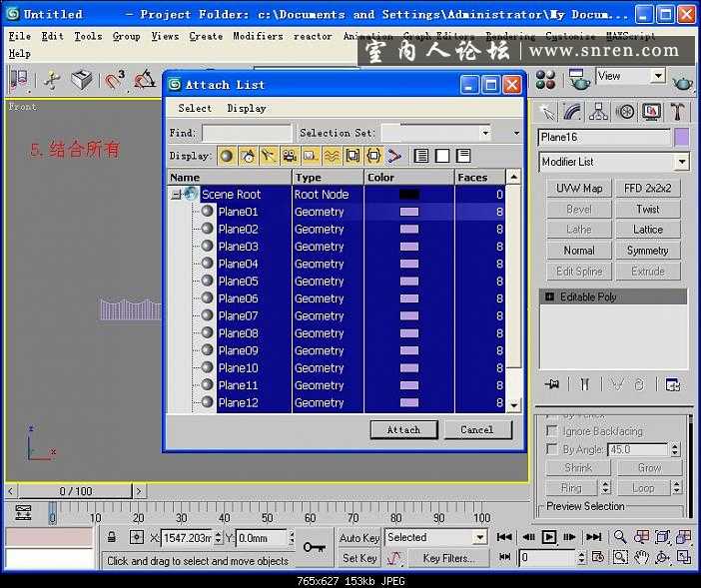Open the Motion command panel tab

coord(625,112)
